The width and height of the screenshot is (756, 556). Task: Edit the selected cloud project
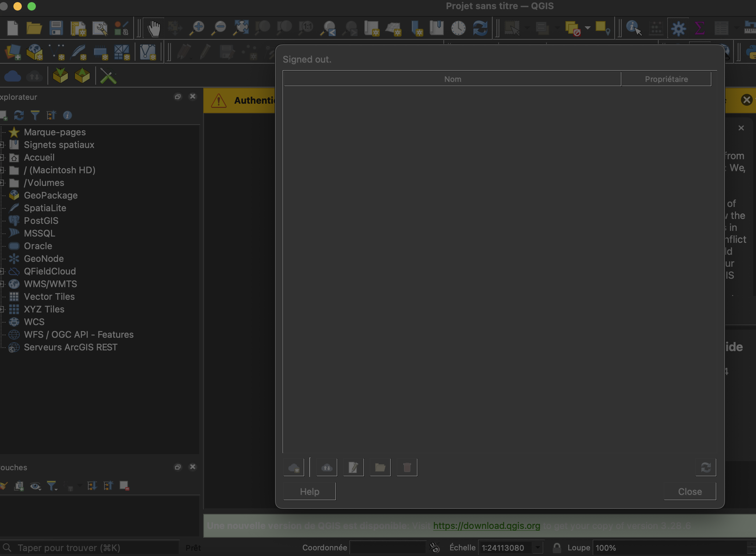pyautogui.click(x=353, y=467)
